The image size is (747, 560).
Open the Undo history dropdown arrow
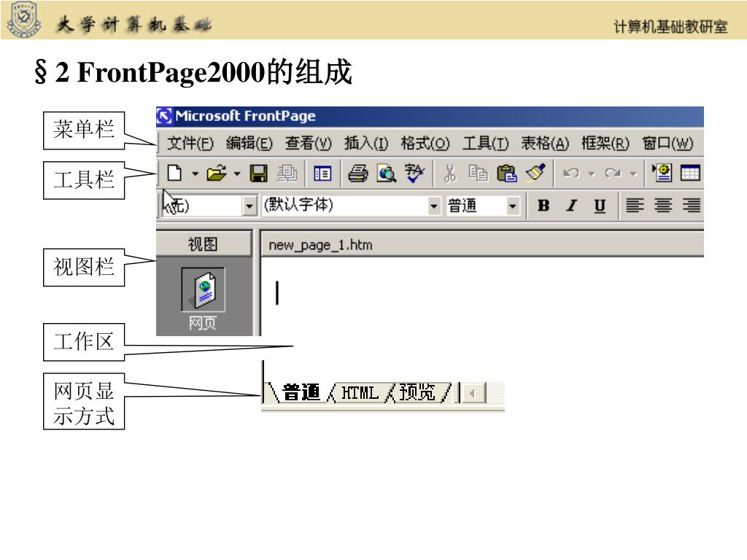(591, 174)
